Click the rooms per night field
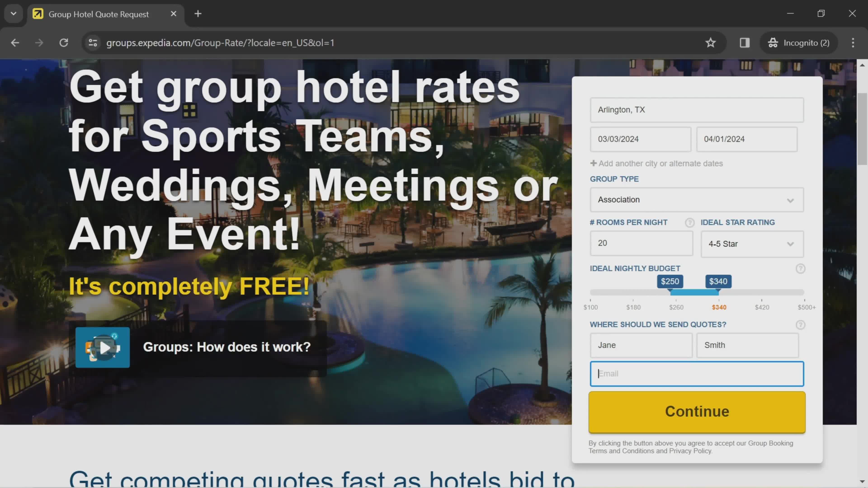This screenshot has height=488, width=868. click(641, 243)
